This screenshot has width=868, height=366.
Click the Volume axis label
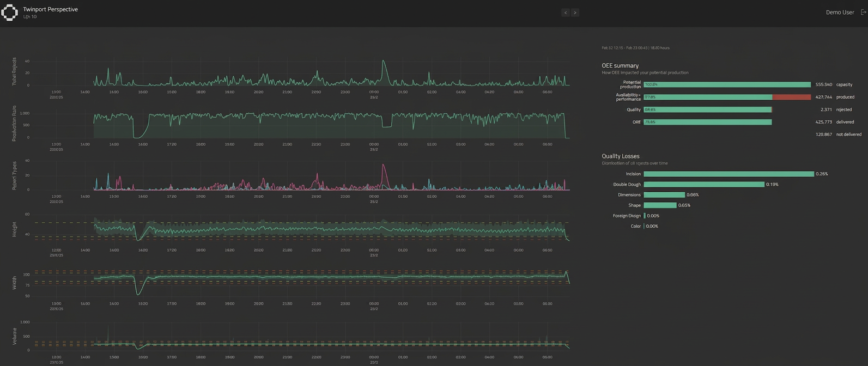14,337
